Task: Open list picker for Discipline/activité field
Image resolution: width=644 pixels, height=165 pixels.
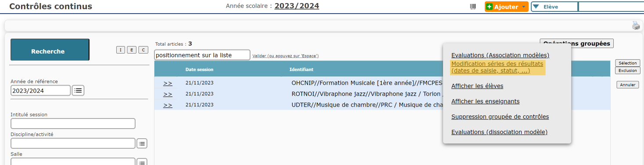Action: pyautogui.click(x=142, y=143)
